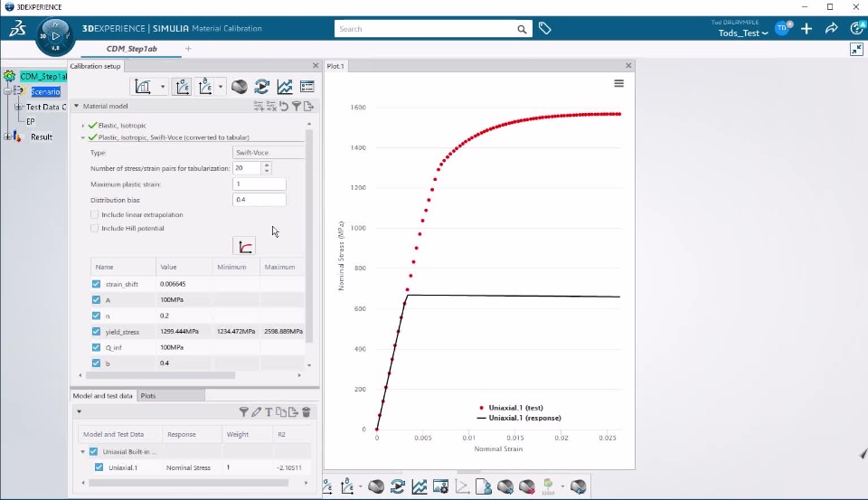This screenshot has width=868, height=500.
Task: Open dropdown beside the locked curve icon
Action: [221, 87]
